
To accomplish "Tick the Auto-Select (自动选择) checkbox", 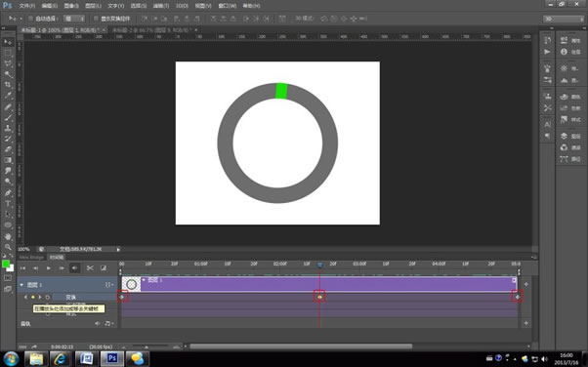I will pos(31,19).
